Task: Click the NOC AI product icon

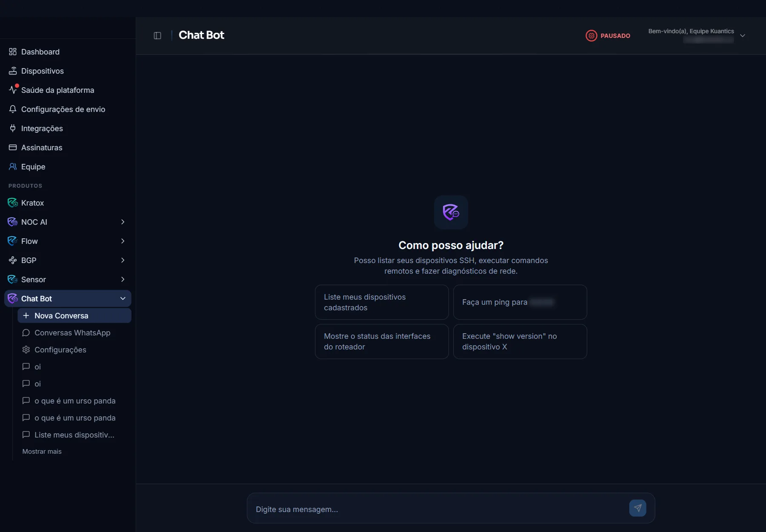Action: point(13,222)
